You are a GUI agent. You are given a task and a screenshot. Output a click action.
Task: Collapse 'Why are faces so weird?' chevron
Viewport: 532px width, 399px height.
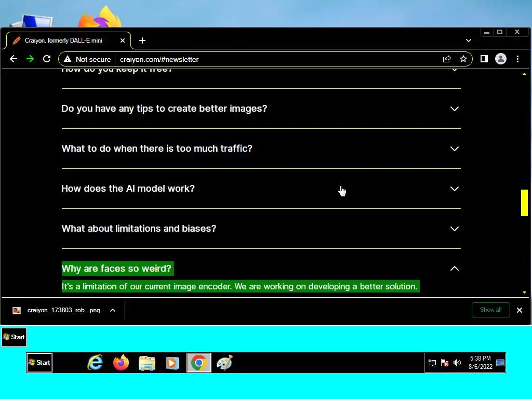pyautogui.click(x=454, y=269)
